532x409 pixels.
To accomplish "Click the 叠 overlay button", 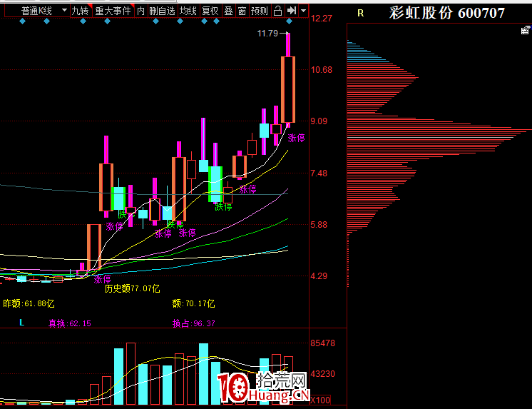I will click(229, 11).
